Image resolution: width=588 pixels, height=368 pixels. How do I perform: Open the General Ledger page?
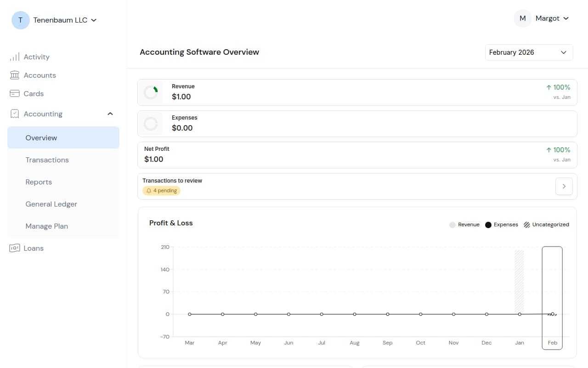[51, 204]
